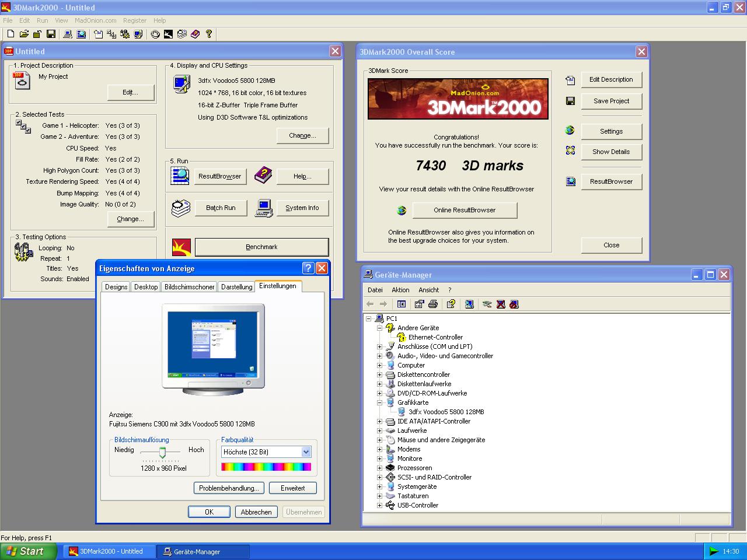The image size is (747, 560).
Task: Scan for hardware changes in Geräte-Manager toolbar
Action: pyautogui.click(x=469, y=304)
